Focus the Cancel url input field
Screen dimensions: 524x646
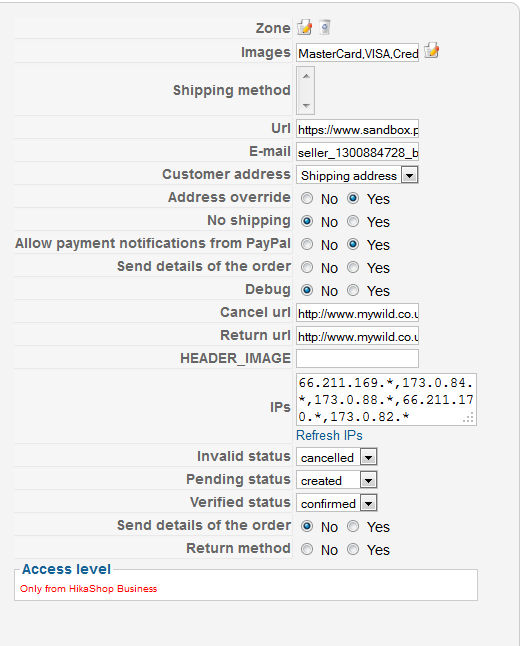click(x=357, y=314)
